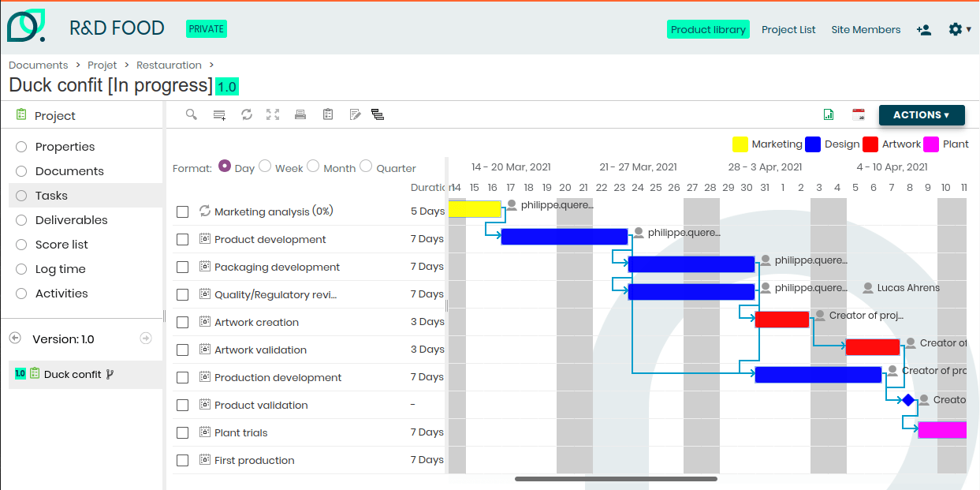980x490 pixels.
Task: Select the Week format radio button
Action: (x=265, y=166)
